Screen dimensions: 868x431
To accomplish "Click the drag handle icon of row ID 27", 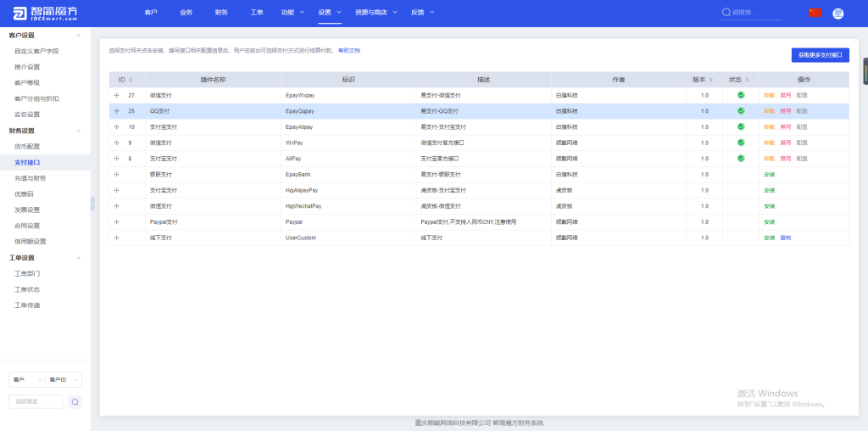I will (117, 95).
